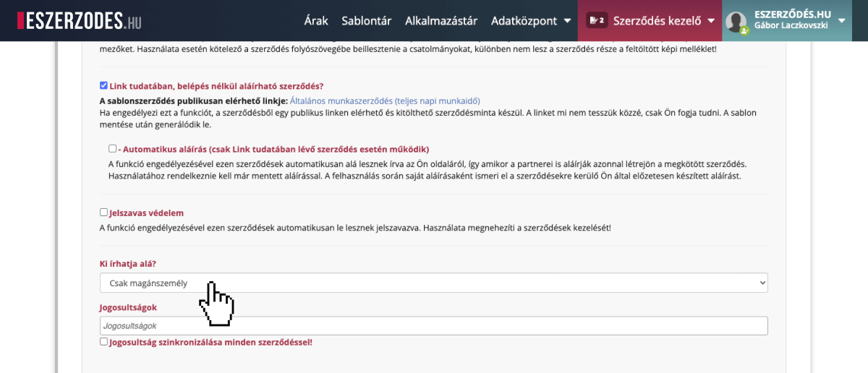The width and height of the screenshot is (868, 373).
Task: Click the Jelszavas védelem label text
Action: [146, 213]
